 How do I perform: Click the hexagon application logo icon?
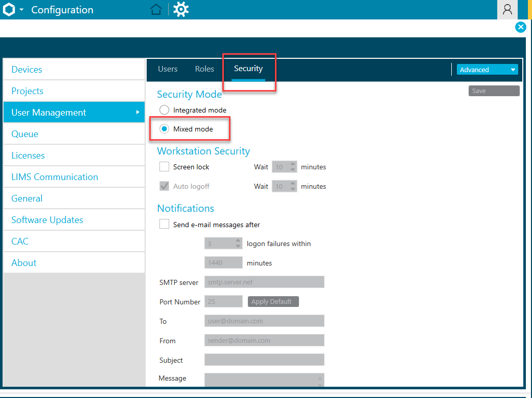coord(9,10)
